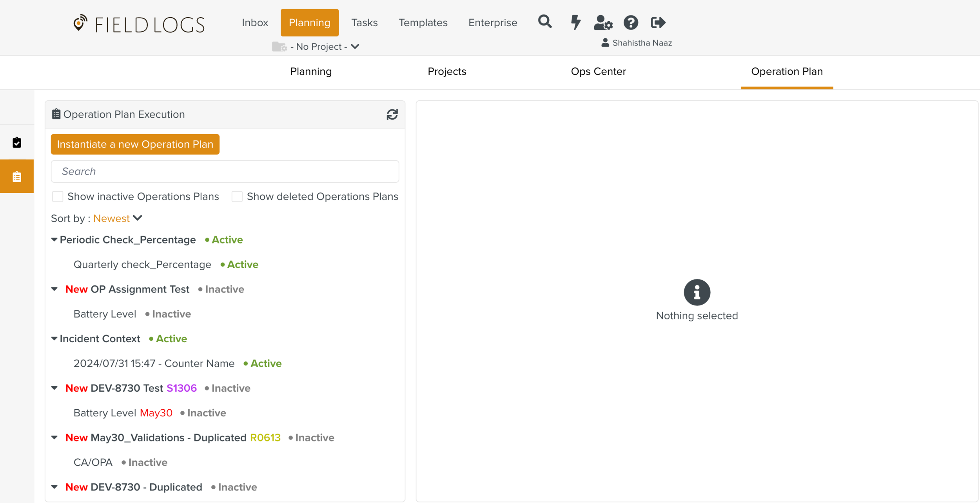The height and width of the screenshot is (503, 980).
Task: Open the Sort by Newest dropdown
Action: (117, 218)
